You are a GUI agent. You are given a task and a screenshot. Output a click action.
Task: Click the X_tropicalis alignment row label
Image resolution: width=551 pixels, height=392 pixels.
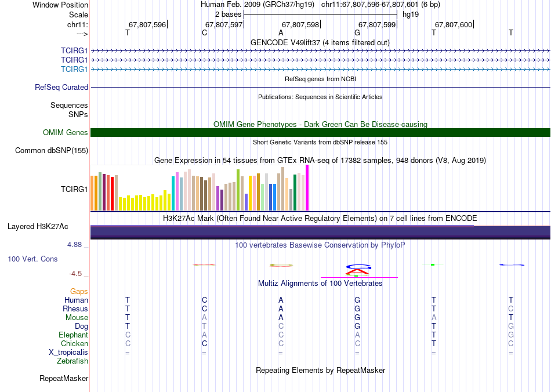[68, 353]
